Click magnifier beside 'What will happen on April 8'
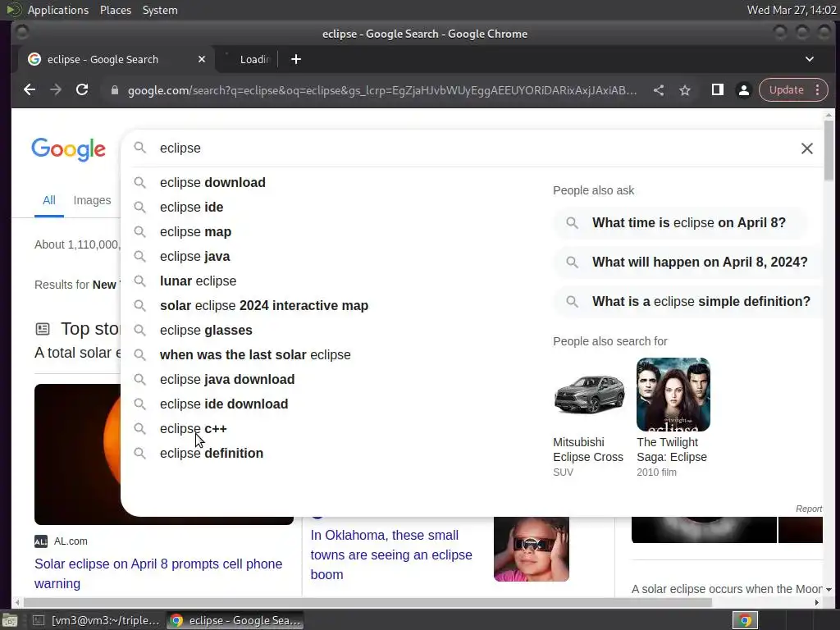This screenshot has width=840, height=630. 572,262
